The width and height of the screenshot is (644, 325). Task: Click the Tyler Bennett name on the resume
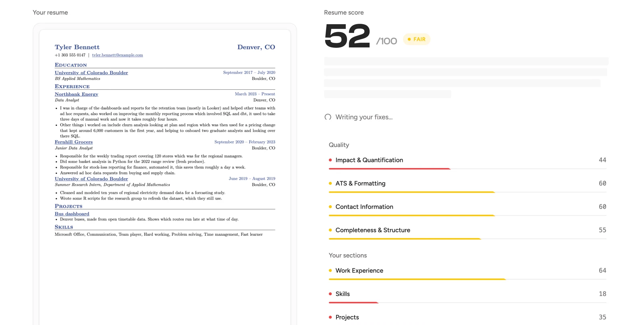coord(77,47)
